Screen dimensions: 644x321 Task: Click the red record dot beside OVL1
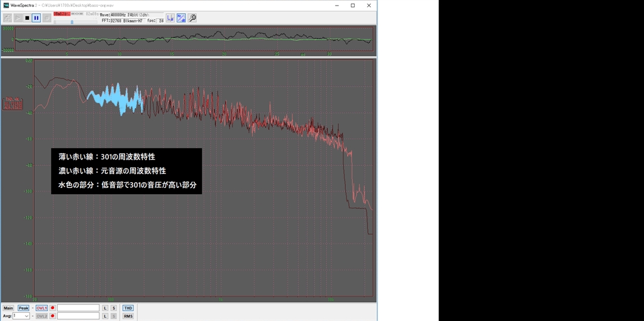click(x=53, y=308)
